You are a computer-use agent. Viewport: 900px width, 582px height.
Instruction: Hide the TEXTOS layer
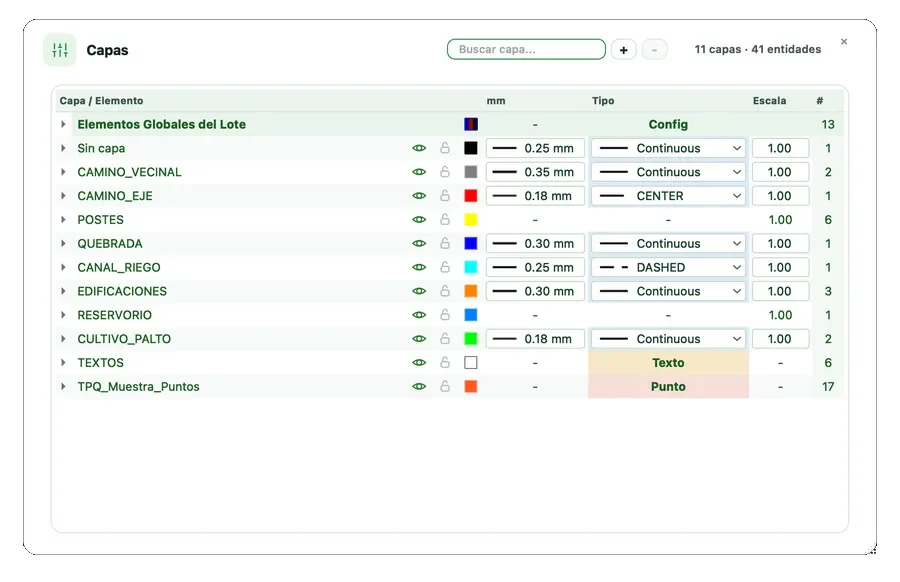[419, 362]
